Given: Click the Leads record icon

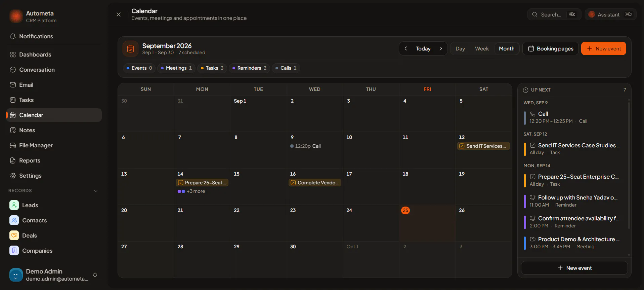Looking at the screenshot, I should tap(14, 205).
